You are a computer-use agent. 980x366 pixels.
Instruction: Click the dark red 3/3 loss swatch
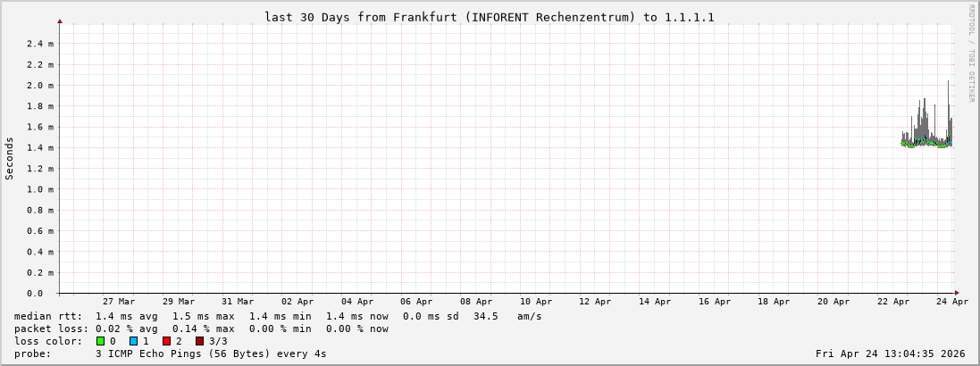tap(199, 341)
